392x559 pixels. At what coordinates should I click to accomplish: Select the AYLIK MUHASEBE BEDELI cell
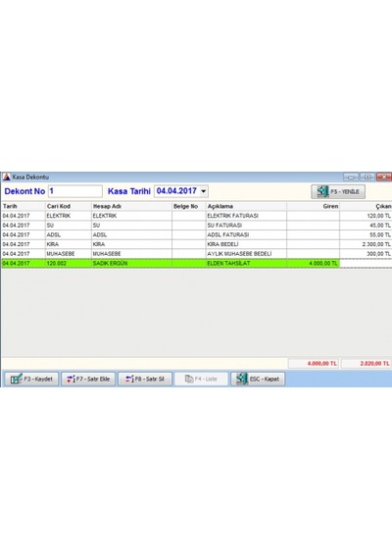[246, 254]
